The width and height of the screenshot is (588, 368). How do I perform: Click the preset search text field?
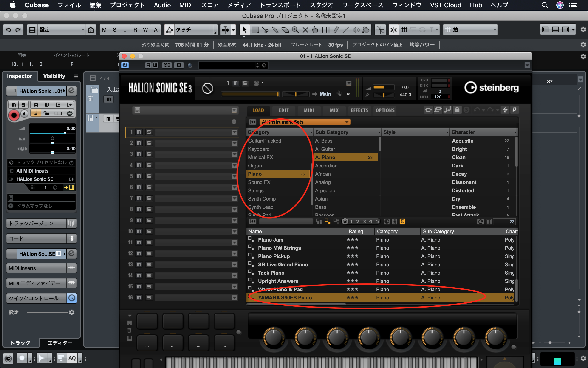coord(286,221)
